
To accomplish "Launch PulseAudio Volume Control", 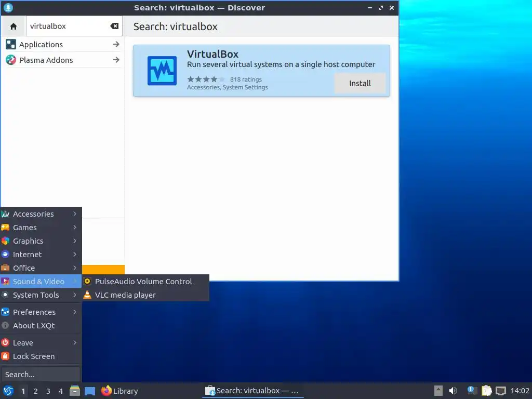I will [145, 281].
